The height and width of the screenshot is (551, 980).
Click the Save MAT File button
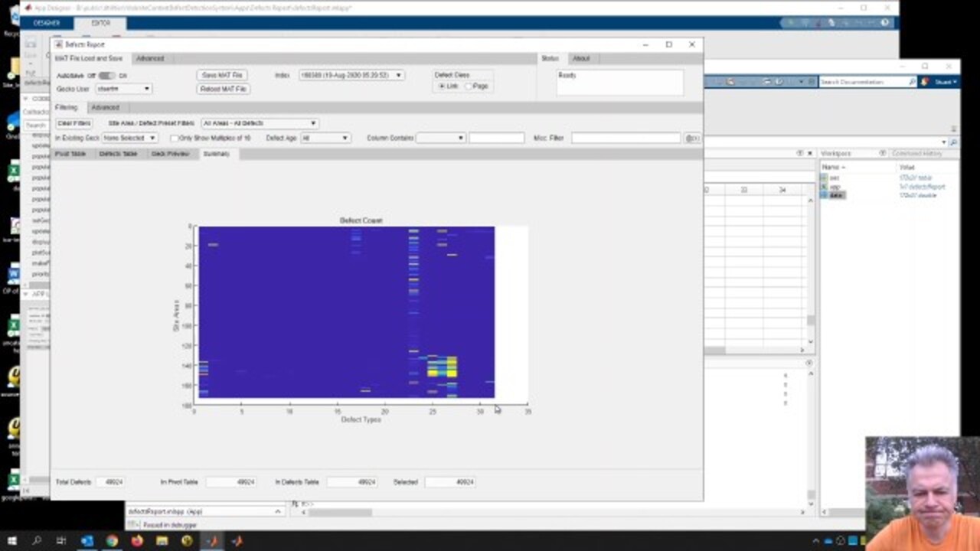coord(222,76)
